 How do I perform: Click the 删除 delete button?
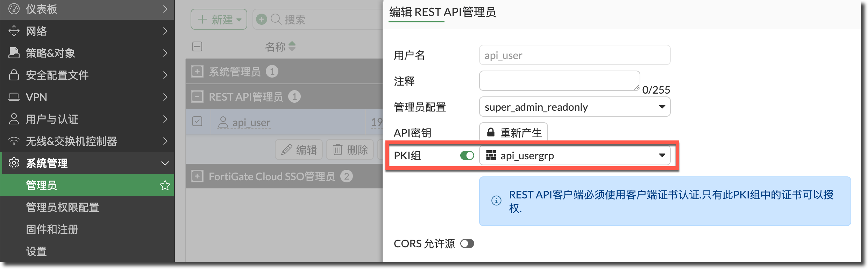(350, 150)
